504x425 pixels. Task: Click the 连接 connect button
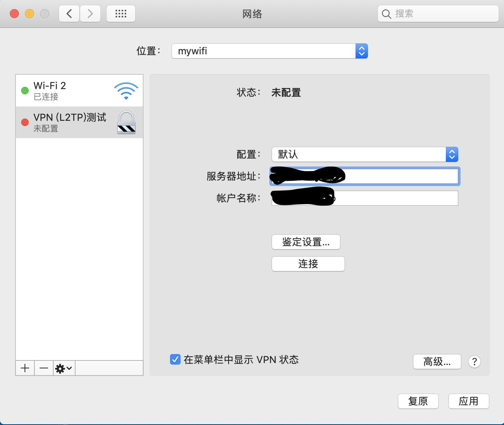(308, 264)
